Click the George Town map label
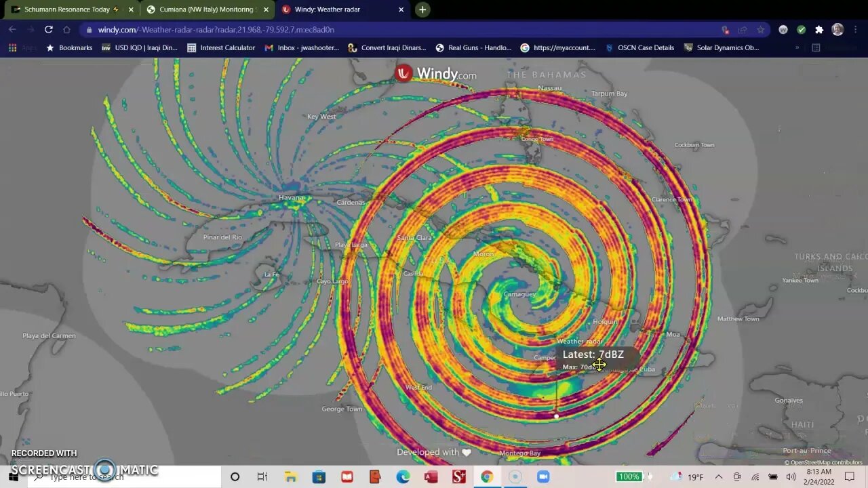The height and width of the screenshot is (488, 868). [x=342, y=409]
